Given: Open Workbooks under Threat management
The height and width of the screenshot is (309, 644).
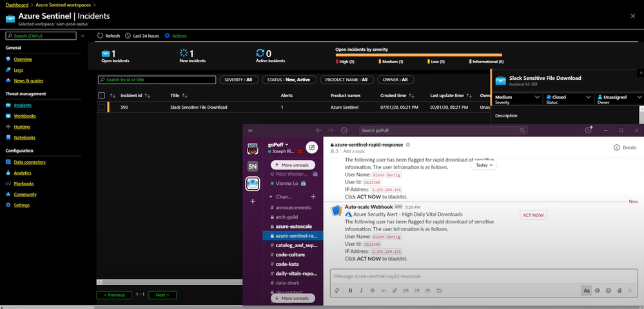Looking at the screenshot, I should click(24, 116).
